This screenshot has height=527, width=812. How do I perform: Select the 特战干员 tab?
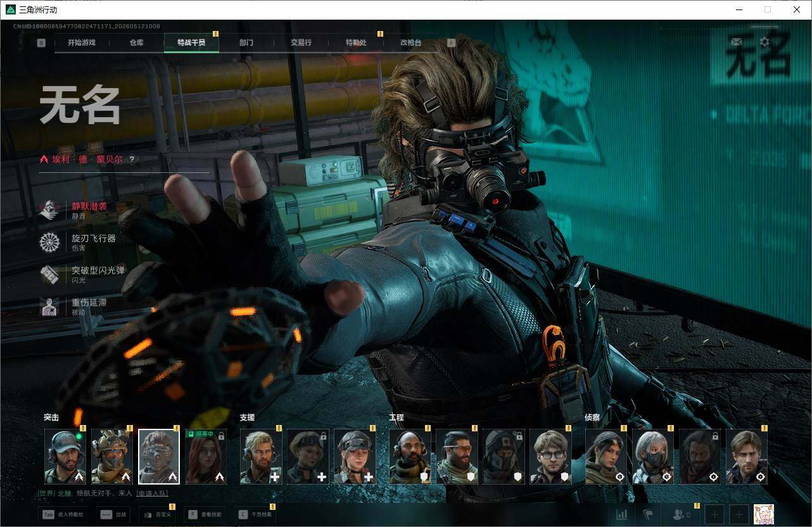click(191, 42)
